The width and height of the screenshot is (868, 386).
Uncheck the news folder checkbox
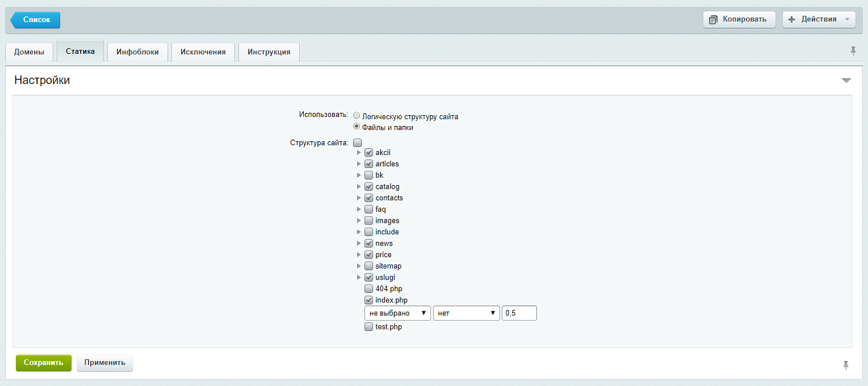(369, 243)
